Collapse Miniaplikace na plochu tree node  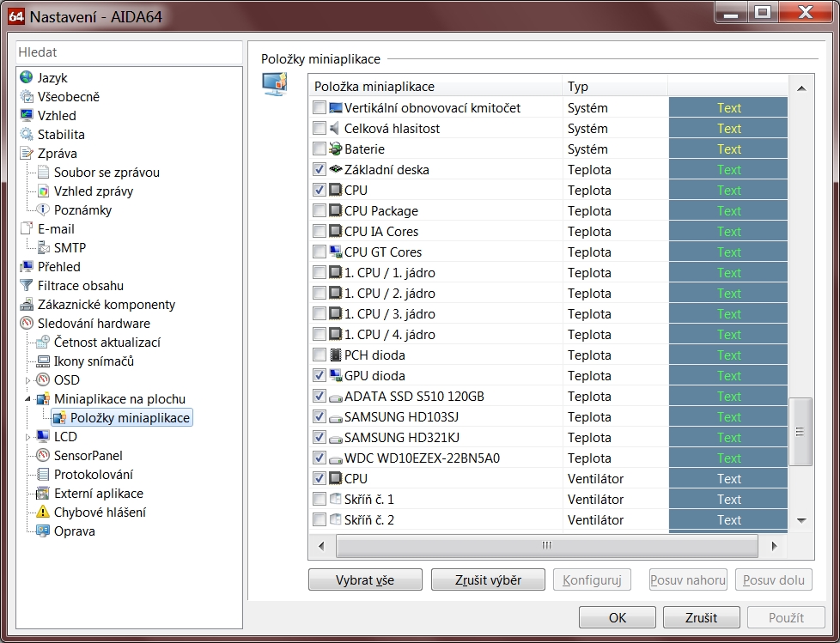click(x=27, y=399)
